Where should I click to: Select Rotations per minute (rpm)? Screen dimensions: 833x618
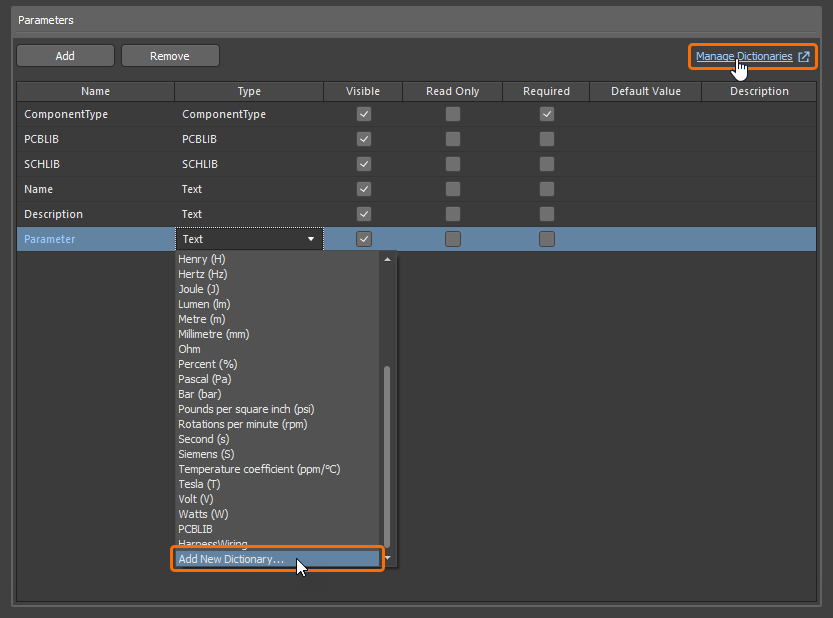[x=242, y=424]
